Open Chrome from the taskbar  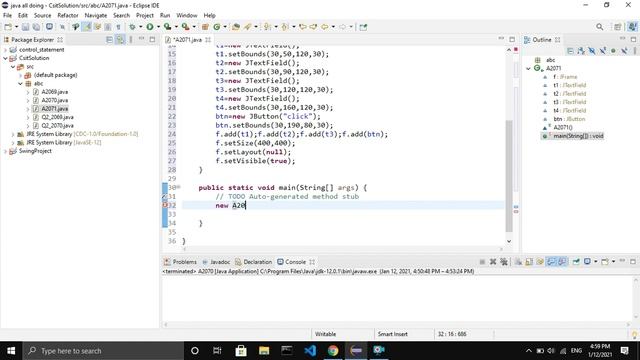click(x=333, y=351)
